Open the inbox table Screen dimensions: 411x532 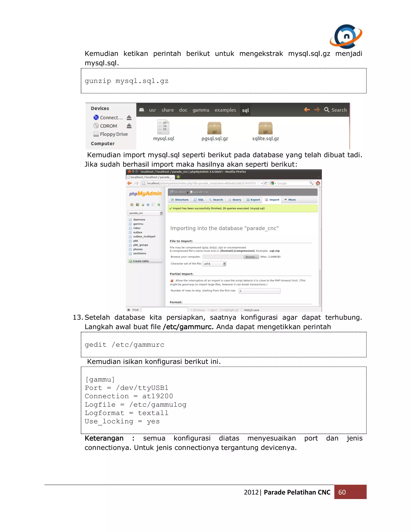coord(137,228)
